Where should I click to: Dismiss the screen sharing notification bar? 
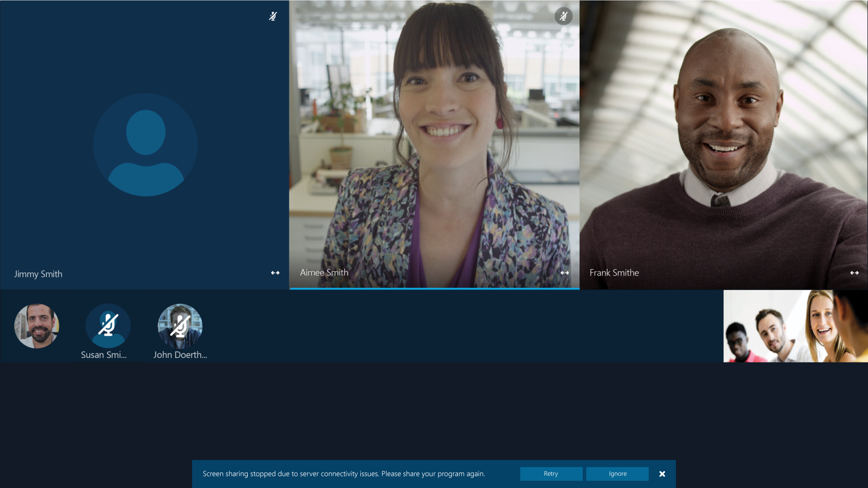(x=662, y=474)
